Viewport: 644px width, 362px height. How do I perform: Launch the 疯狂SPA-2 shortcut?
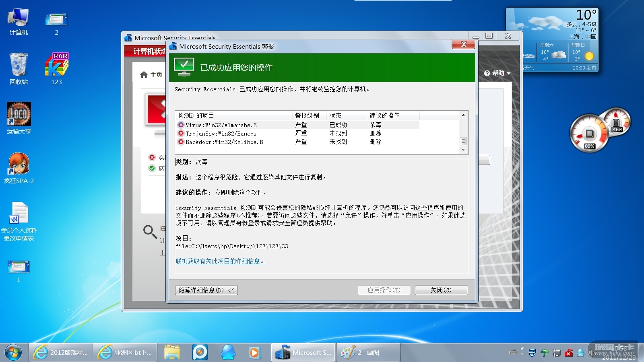19,168
